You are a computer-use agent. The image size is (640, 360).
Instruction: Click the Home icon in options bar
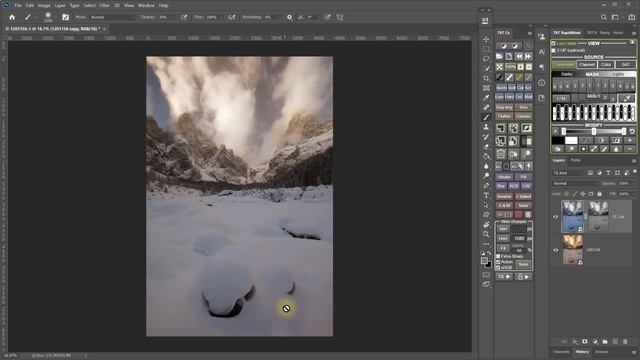pyautogui.click(x=12, y=17)
